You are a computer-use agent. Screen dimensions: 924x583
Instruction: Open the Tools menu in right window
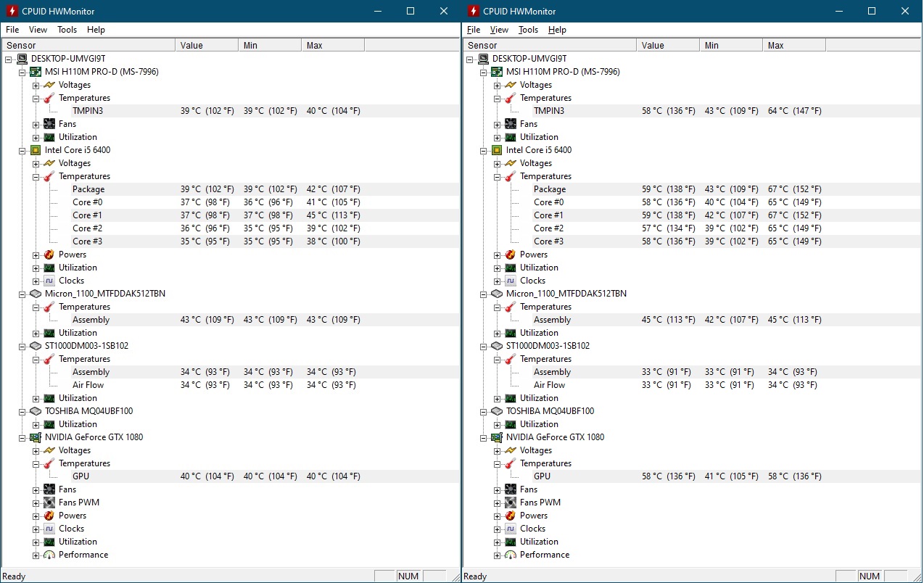point(528,30)
